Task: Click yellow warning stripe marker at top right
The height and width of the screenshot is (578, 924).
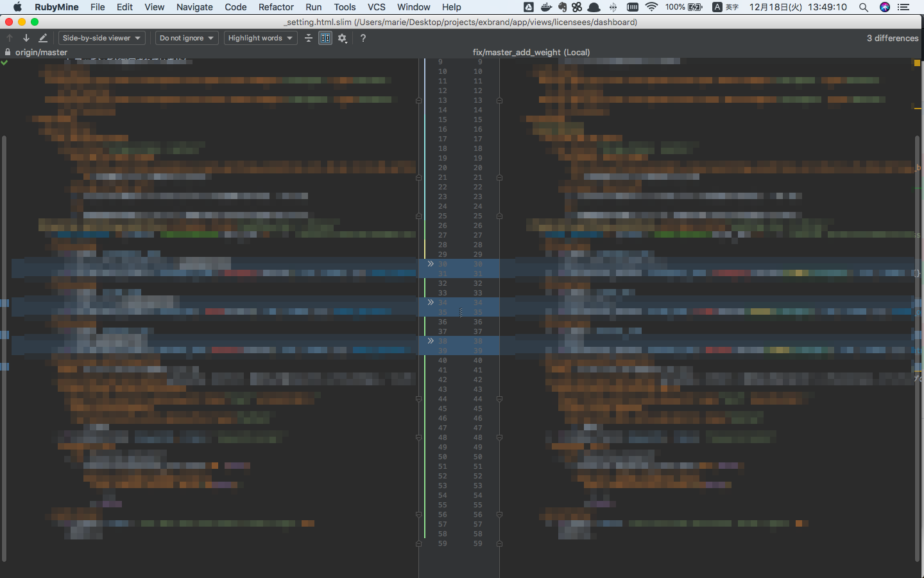Action: [x=917, y=63]
